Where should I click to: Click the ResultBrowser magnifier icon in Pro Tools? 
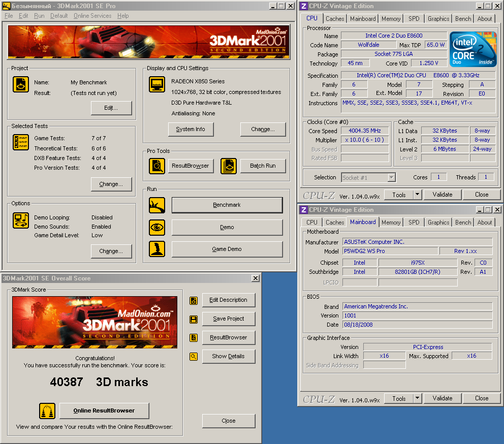point(157,166)
